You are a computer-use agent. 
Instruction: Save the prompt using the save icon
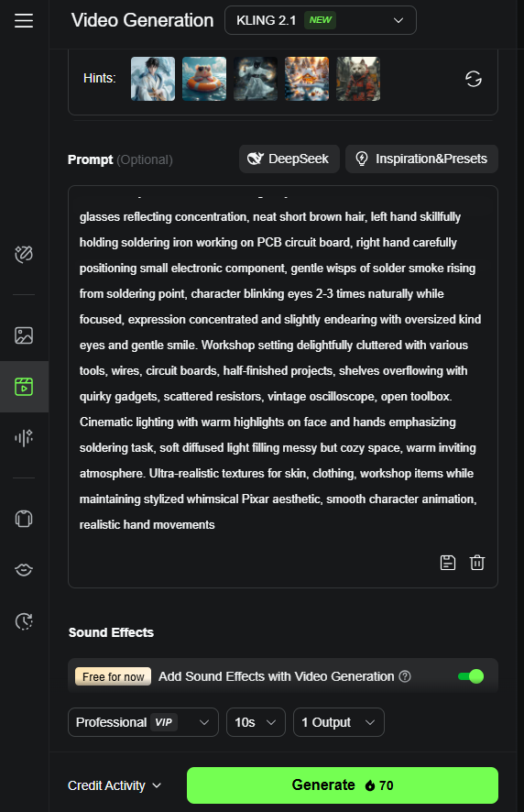click(x=447, y=563)
